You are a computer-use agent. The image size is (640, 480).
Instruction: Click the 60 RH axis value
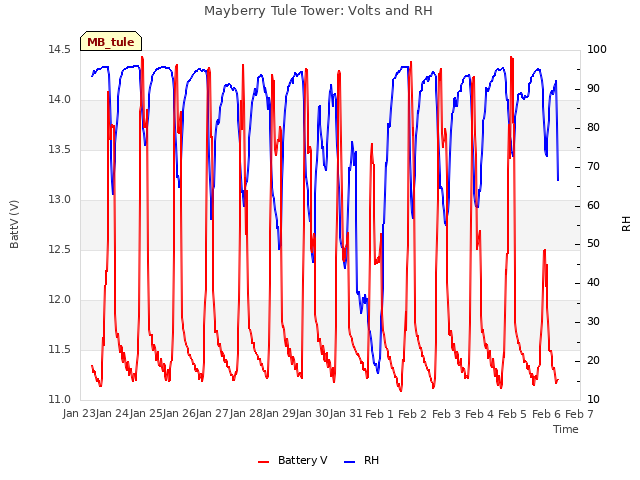click(x=593, y=205)
